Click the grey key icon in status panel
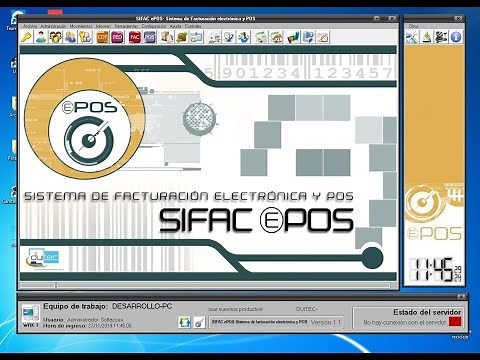The height and width of the screenshot is (360, 480). pyautogui.click(x=199, y=322)
